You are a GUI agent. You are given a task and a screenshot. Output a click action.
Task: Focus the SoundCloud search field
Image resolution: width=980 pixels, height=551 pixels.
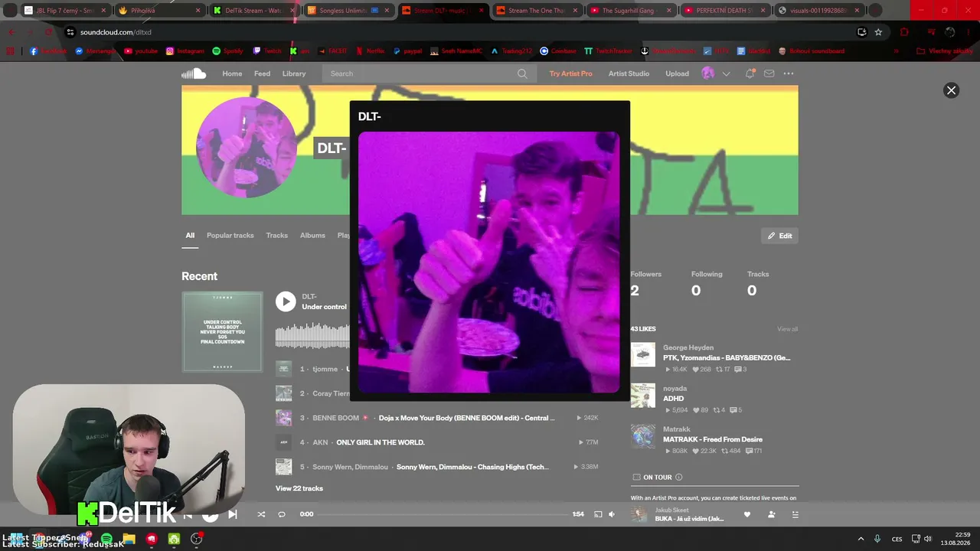point(429,73)
